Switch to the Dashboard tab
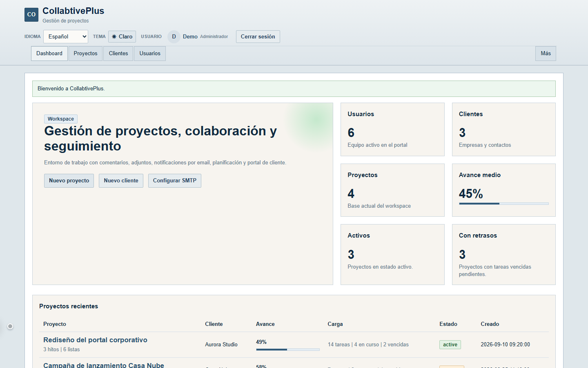 point(49,54)
